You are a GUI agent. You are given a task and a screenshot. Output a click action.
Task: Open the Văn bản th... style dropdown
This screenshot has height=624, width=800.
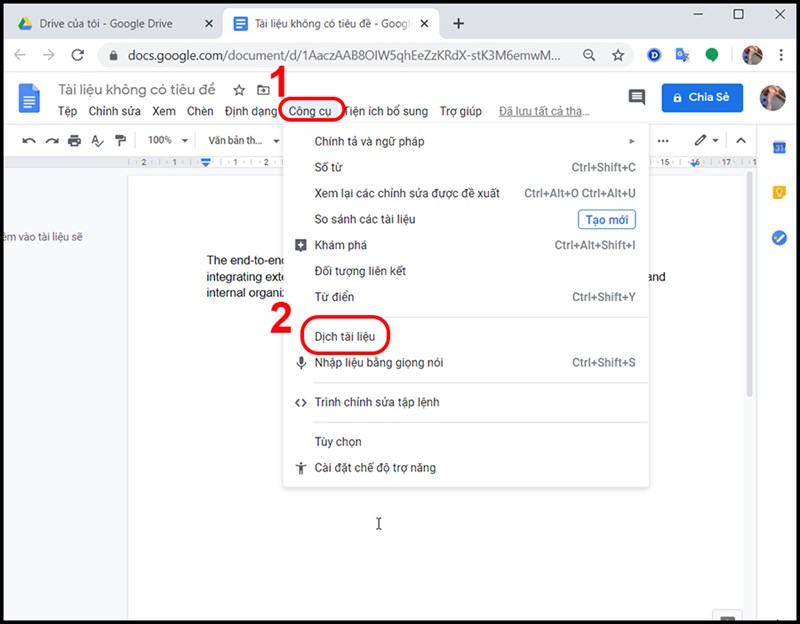point(243,140)
